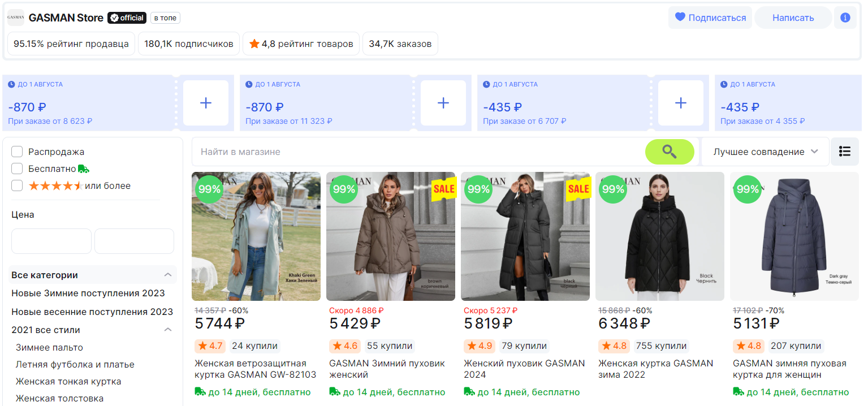The width and height of the screenshot is (868, 406).
Task: Click the 4.7 star rating badge
Action: click(209, 345)
